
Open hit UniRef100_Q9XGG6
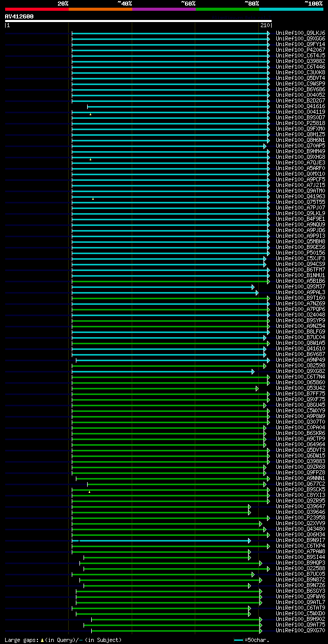(300, 38)
